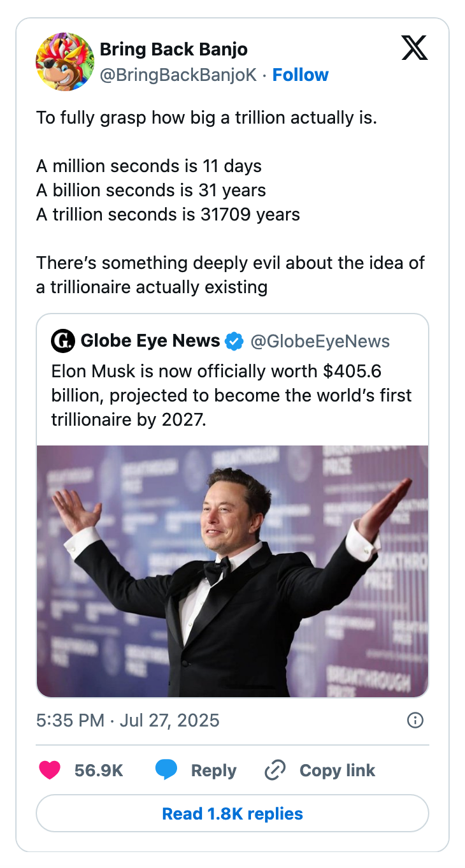Click the Globe Eye News avatar logo
This screenshot has width=465, height=868.
pyautogui.click(x=63, y=341)
